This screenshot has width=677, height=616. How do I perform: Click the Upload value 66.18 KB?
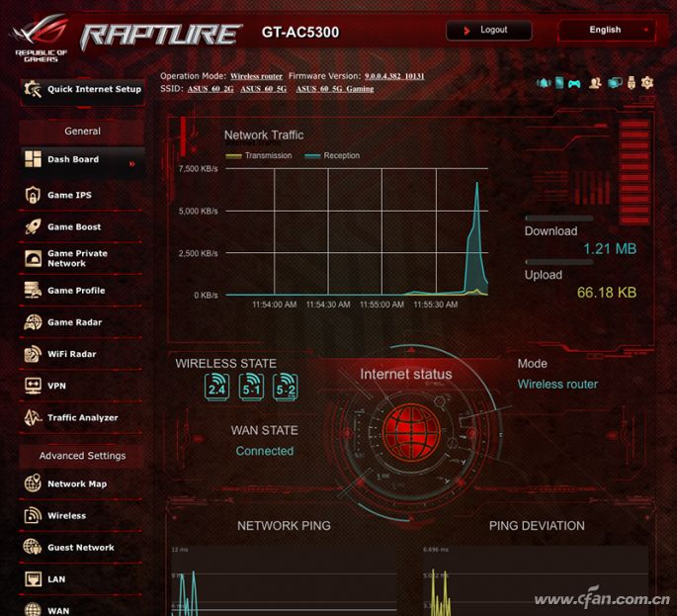(x=607, y=293)
